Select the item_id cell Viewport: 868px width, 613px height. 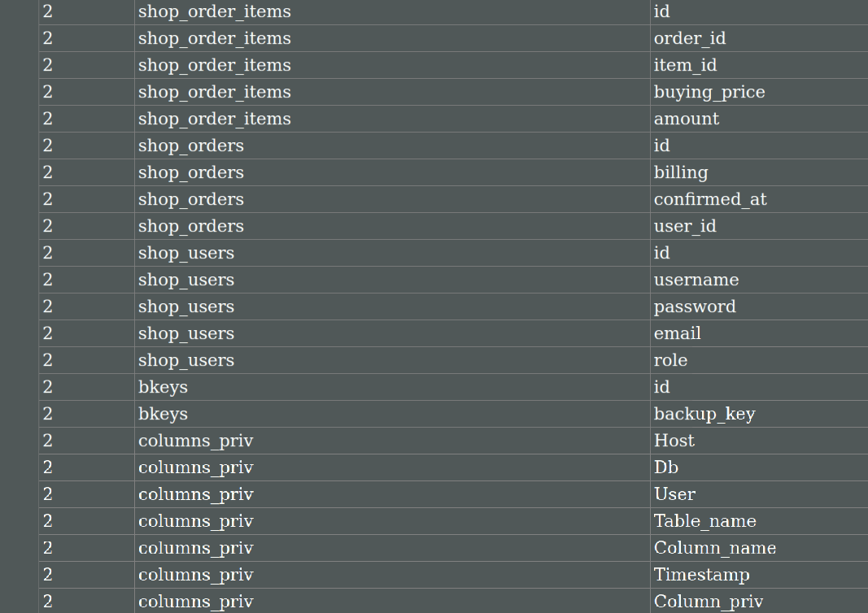(685, 65)
